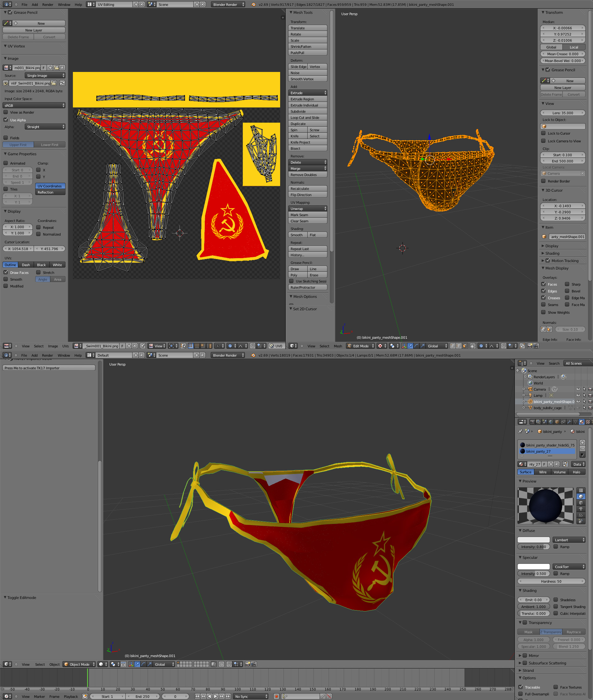The height and width of the screenshot is (700, 593).
Task: Open the Texture checker tab in lower Properties editor
Action: tap(588, 422)
